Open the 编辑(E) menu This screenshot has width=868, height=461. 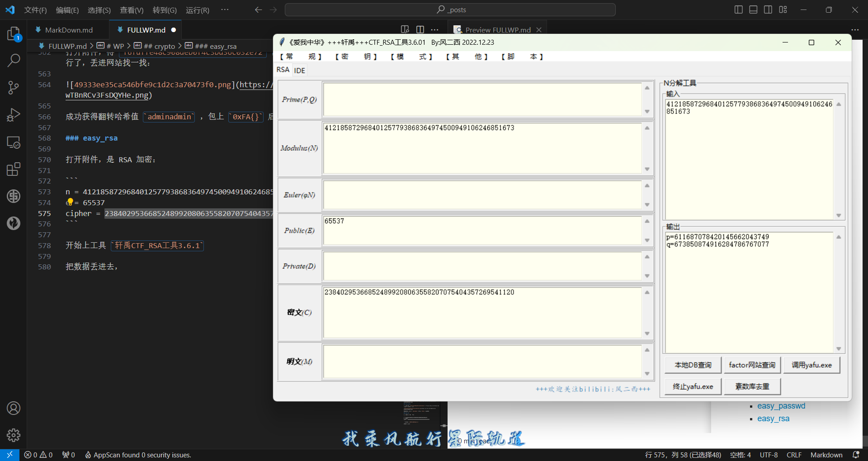(x=67, y=10)
